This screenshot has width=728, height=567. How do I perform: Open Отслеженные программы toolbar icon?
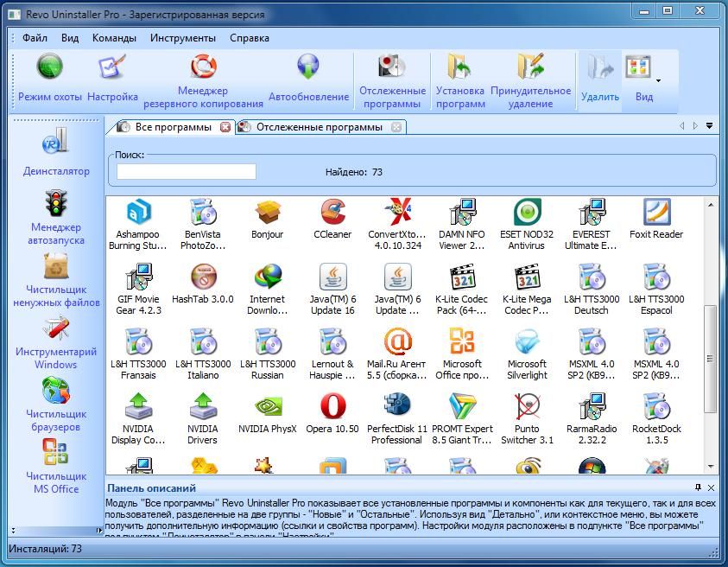click(392, 66)
